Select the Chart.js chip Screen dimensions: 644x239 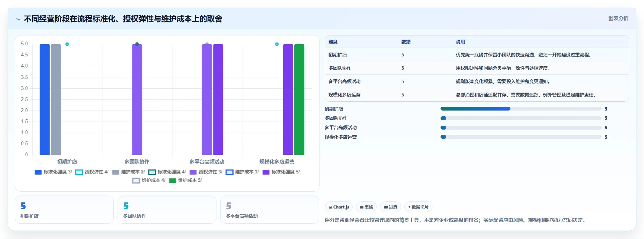point(339,207)
